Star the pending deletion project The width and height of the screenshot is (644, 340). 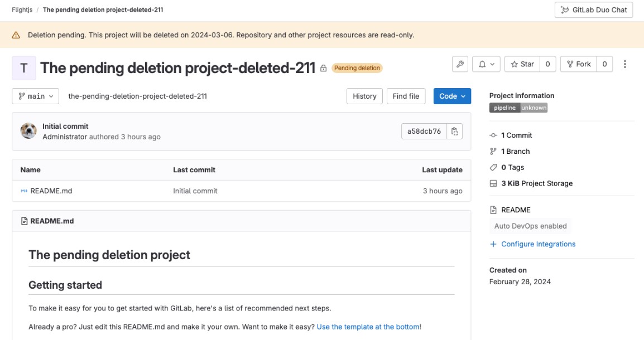pyautogui.click(x=521, y=64)
